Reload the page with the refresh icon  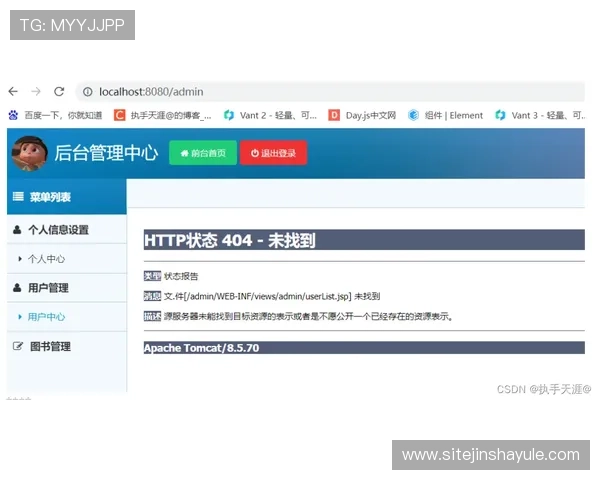[x=59, y=91]
